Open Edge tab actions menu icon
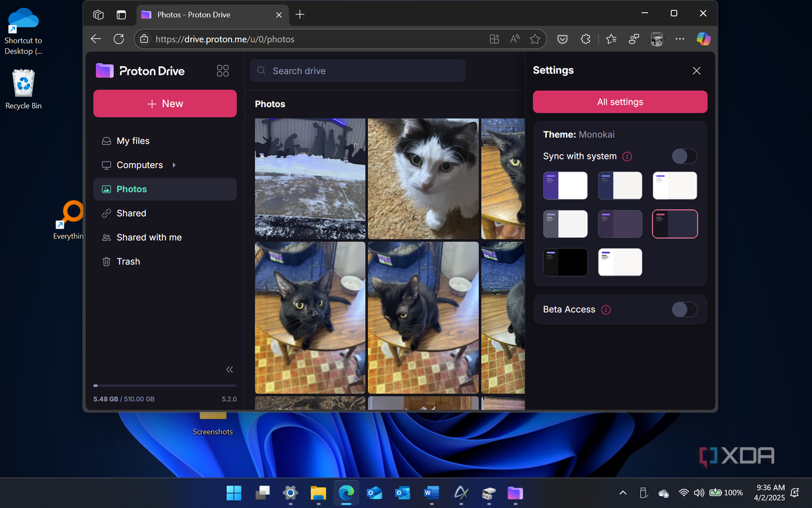The height and width of the screenshot is (508, 812). [121, 14]
